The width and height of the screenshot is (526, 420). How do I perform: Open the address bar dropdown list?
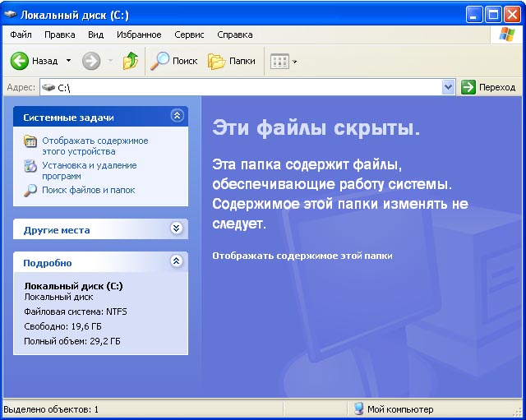tap(448, 88)
